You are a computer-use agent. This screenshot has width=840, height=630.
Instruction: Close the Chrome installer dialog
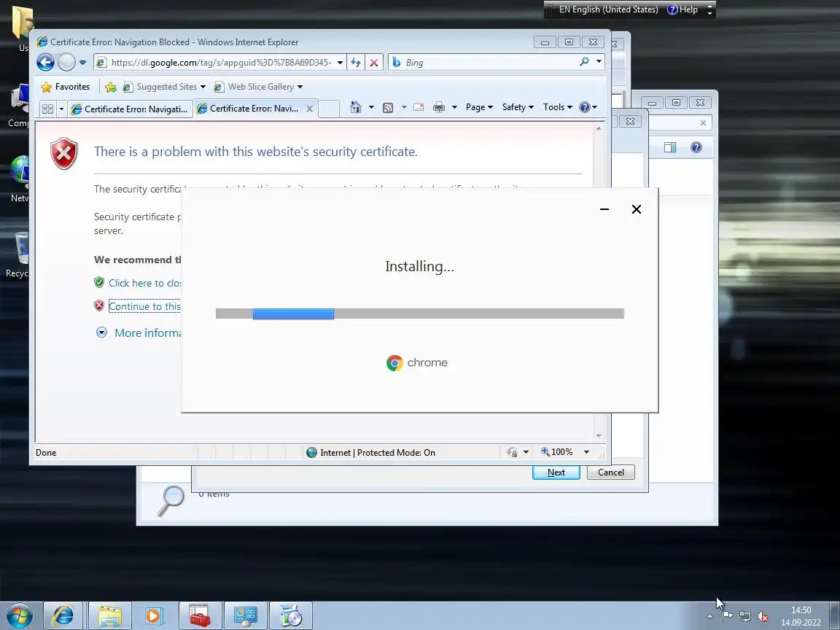637,209
